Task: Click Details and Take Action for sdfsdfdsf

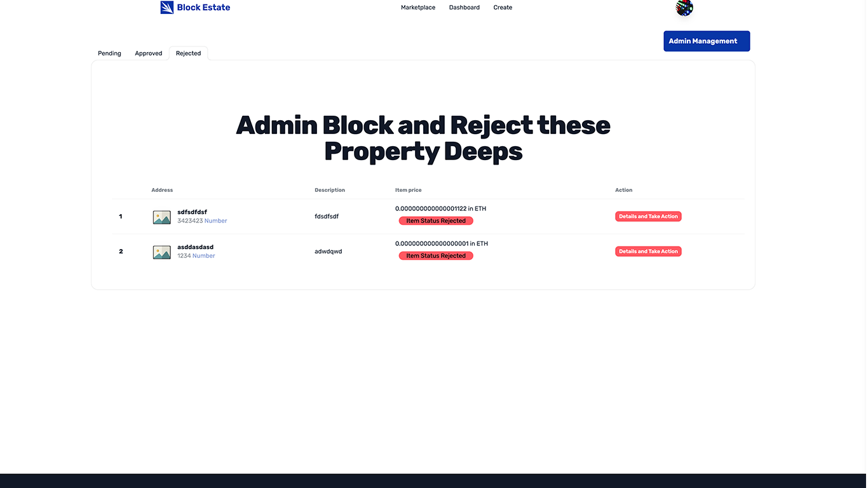Action: coord(648,216)
